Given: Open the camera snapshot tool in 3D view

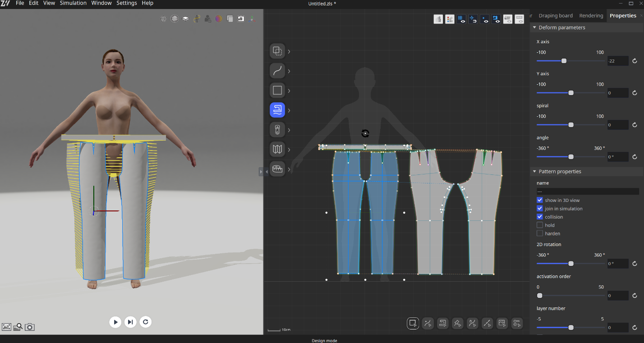Looking at the screenshot, I should click(x=30, y=327).
